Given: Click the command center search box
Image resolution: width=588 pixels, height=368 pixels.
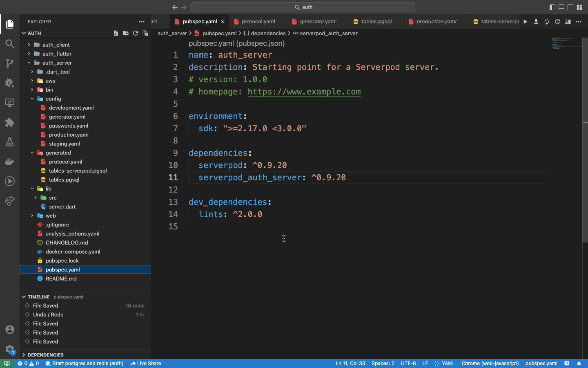Looking at the screenshot, I should (303, 7).
